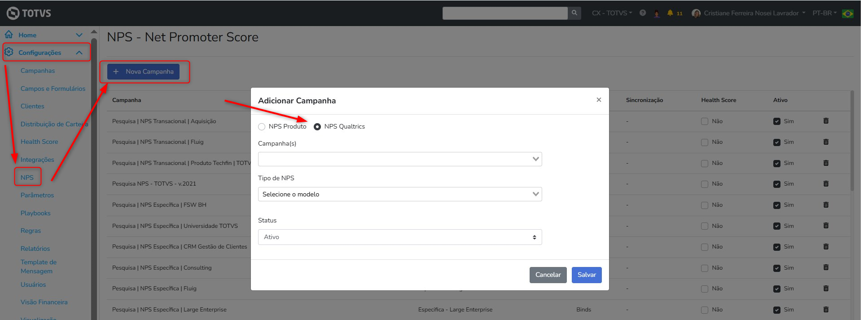Click the search magnifier icon

pyautogui.click(x=574, y=13)
